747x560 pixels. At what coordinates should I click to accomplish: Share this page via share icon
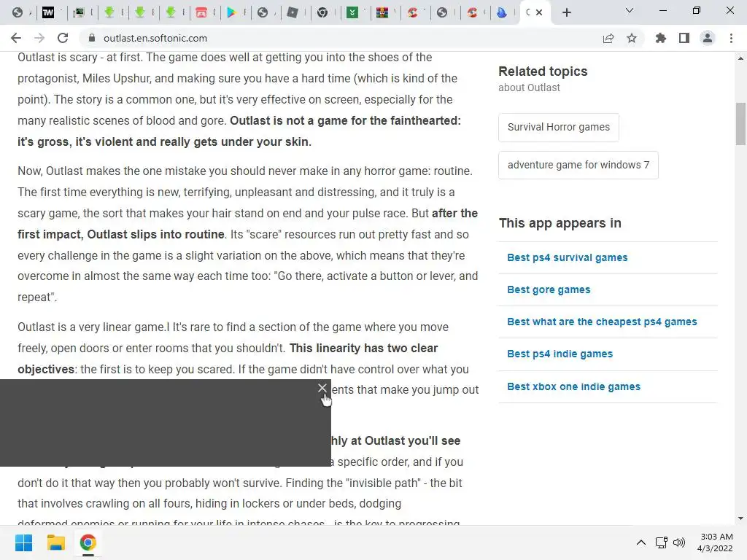coord(608,38)
